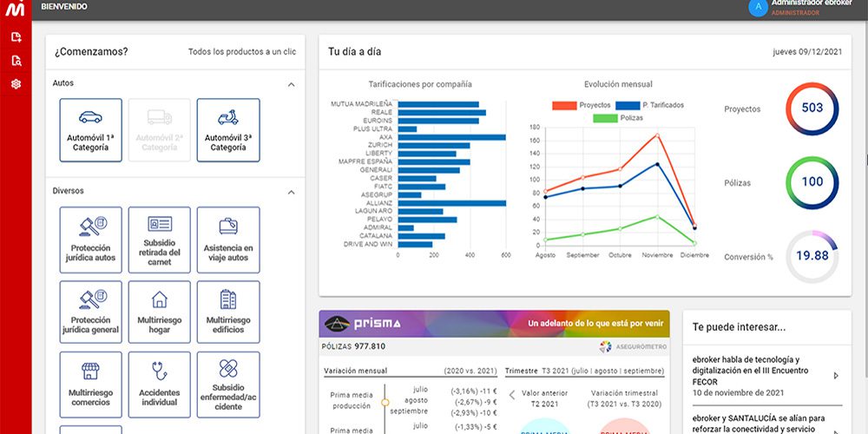868x434 pixels.
Task: Open Multirriesgo comercios tile
Action: click(x=91, y=385)
